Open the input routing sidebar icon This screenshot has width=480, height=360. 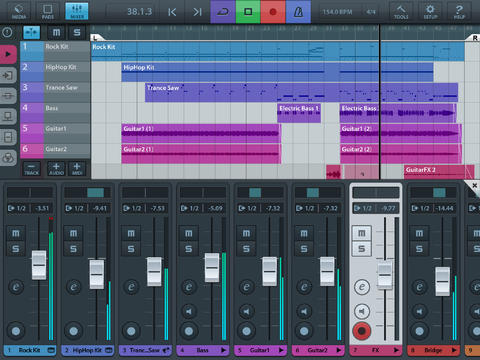8,75
